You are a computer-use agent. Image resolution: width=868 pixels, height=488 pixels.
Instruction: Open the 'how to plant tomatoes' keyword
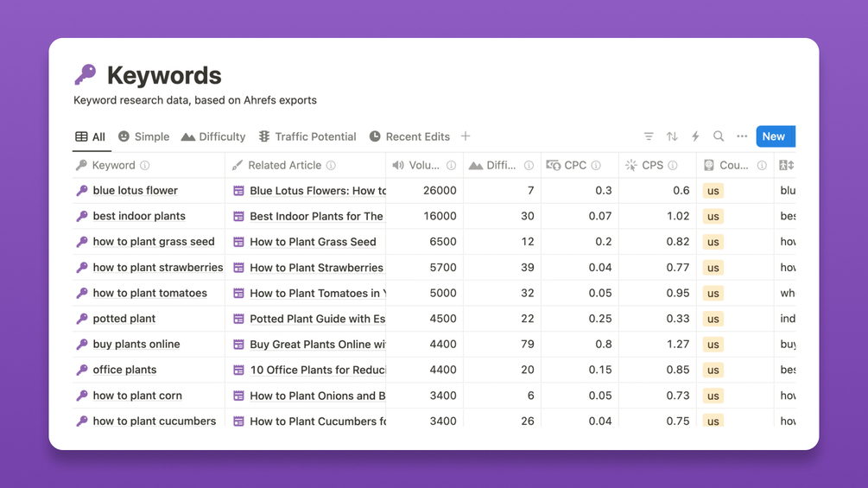(x=149, y=293)
